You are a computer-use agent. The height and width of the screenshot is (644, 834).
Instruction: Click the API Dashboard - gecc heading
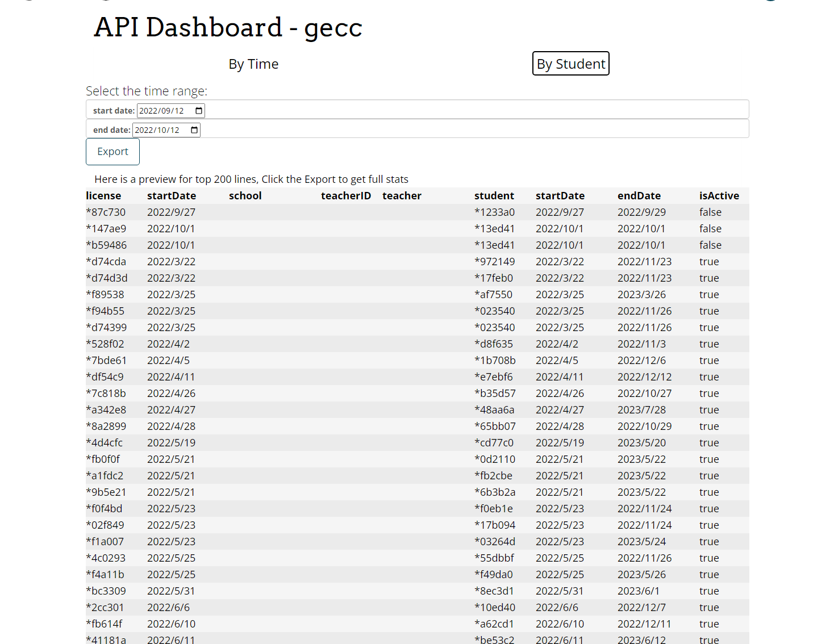[x=228, y=27]
